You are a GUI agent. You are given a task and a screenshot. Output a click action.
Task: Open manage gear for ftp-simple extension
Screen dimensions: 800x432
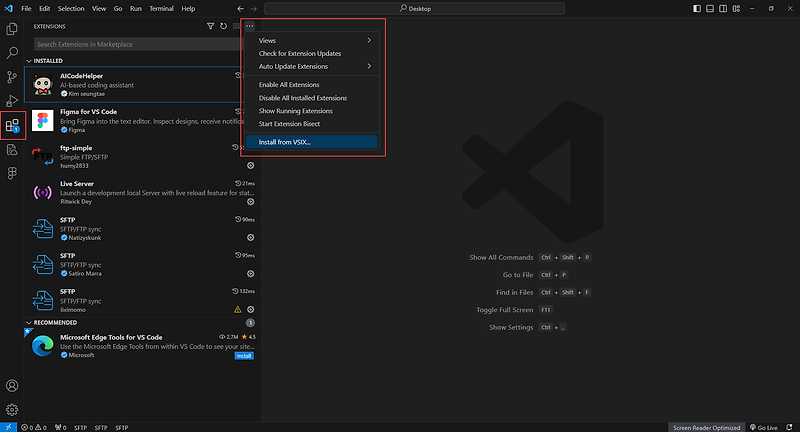coord(251,165)
